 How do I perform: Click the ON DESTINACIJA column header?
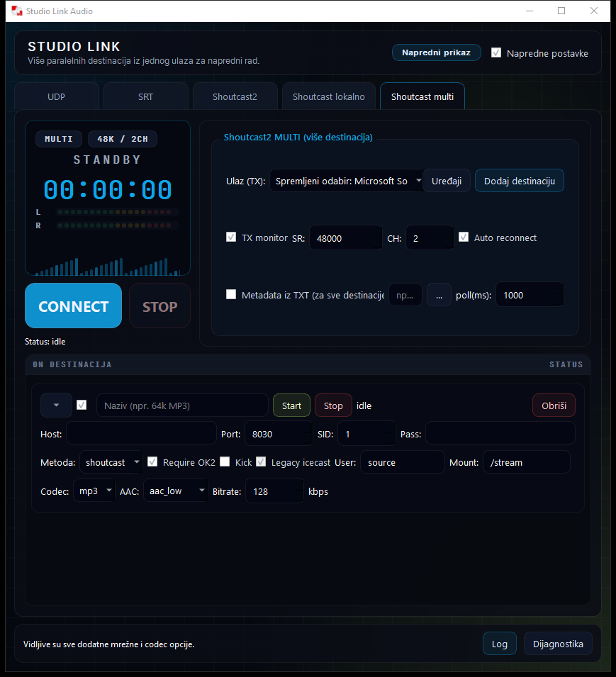point(72,364)
